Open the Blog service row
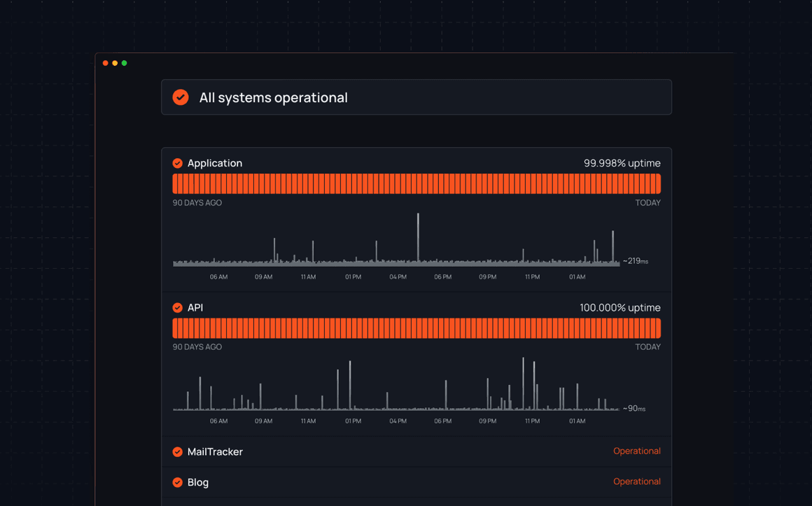The image size is (812, 506). click(x=416, y=482)
